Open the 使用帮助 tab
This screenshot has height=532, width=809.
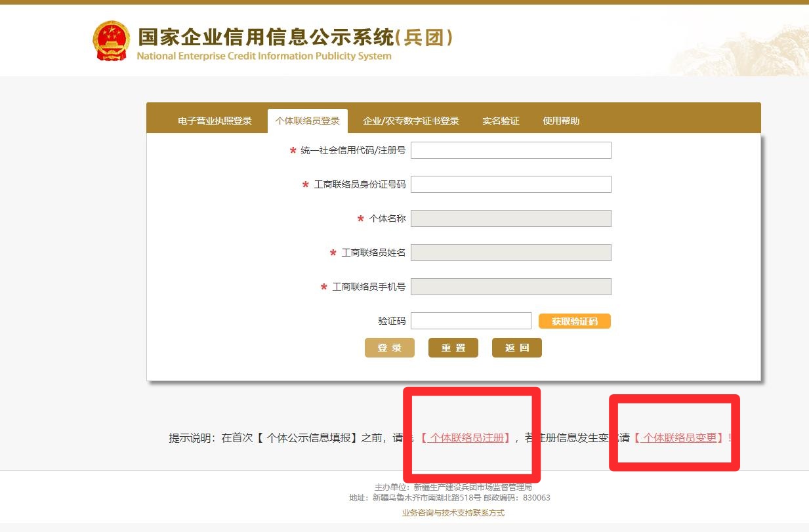click(x=561, y=121)
